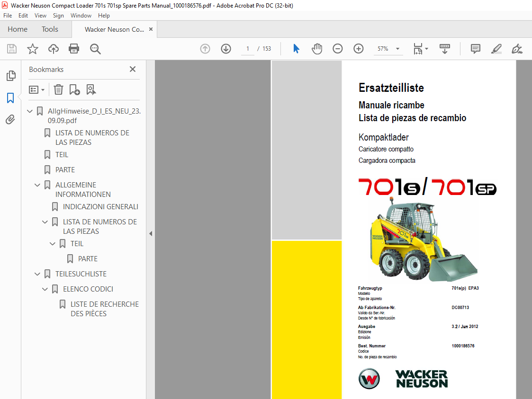Image resolution: width=532 pixels, height=399 pixels.
Task: Select the Highlight text pen tool
Action: (496, 49)
